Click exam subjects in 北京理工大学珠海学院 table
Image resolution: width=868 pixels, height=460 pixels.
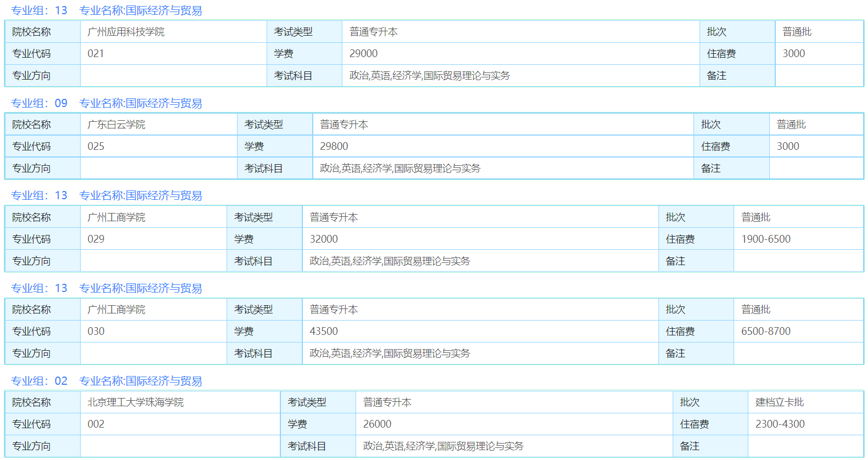pos(443,446)
